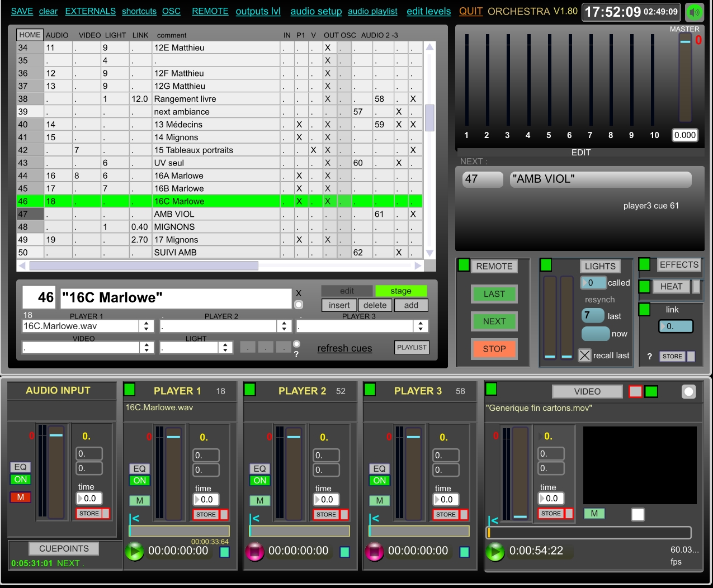The width and height of the screenshot is (713, 588).
Task: Open the Player 1 file dropdown stepper
Action: click(x=147, y=326)
